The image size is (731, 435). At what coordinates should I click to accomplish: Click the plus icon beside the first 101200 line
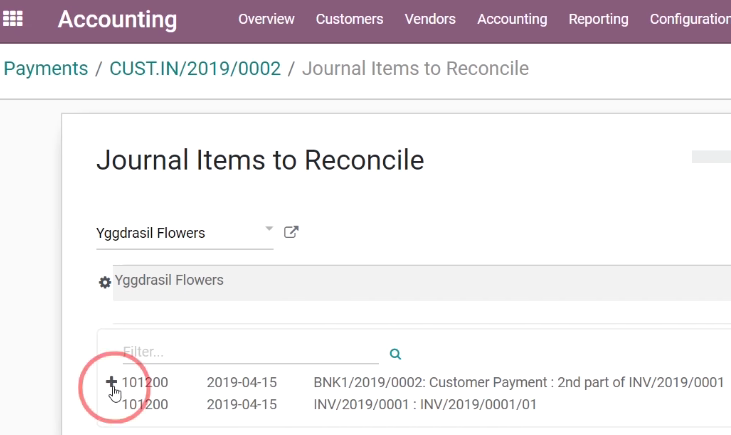click(111, 382)
